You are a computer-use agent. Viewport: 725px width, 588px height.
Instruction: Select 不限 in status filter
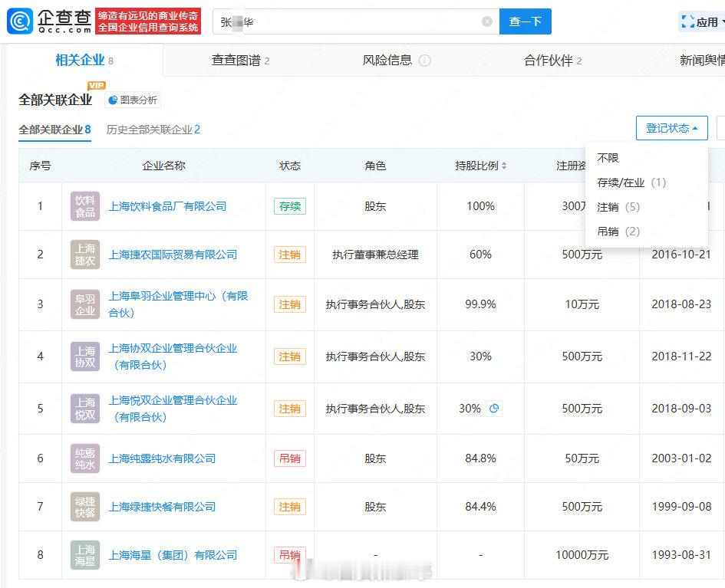pos(608,158)
